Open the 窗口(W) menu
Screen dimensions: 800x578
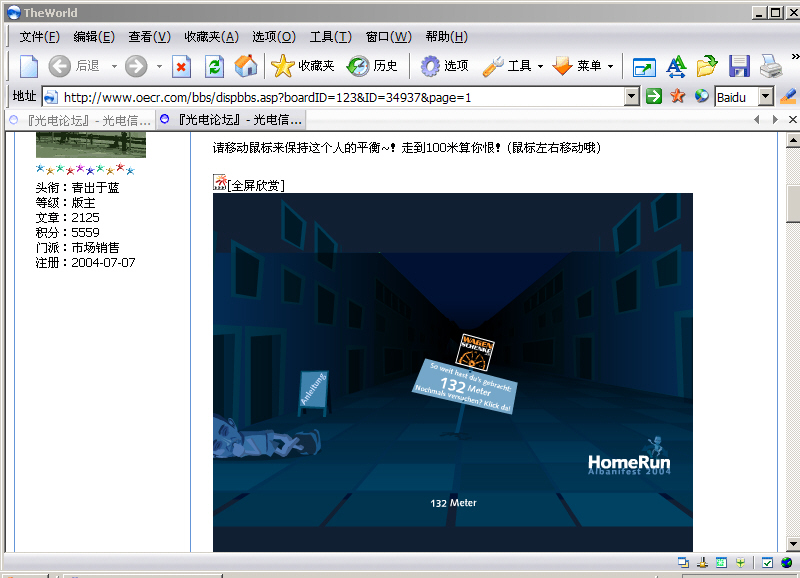(389, 37)
